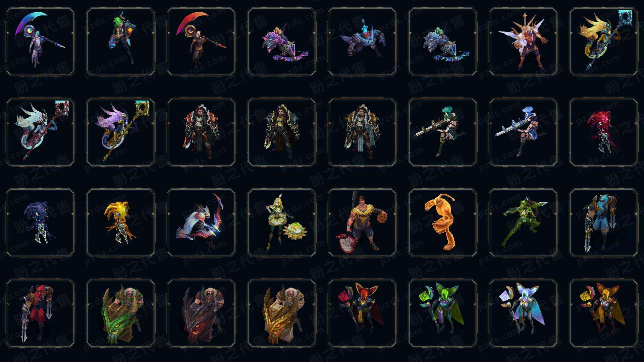Open Orianna tile with green-gold ball
The image size is (644, 362).
pyautogui.click(x=282, y=223)
